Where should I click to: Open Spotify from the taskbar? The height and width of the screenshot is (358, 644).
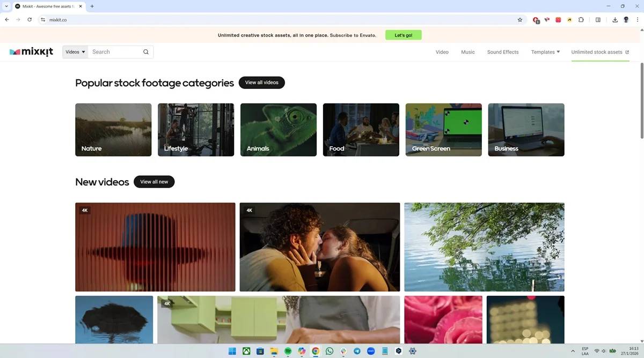click(288, 351)
